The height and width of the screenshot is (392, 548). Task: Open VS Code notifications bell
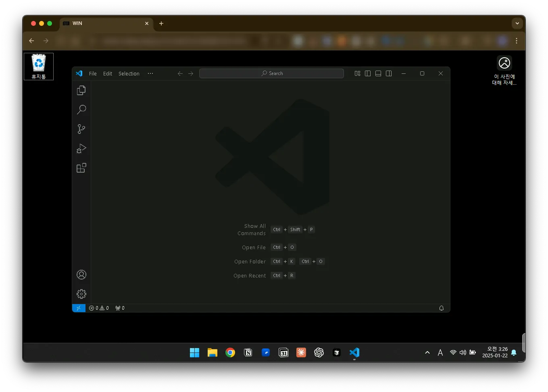pyautogui.click(x=442, y=308)
